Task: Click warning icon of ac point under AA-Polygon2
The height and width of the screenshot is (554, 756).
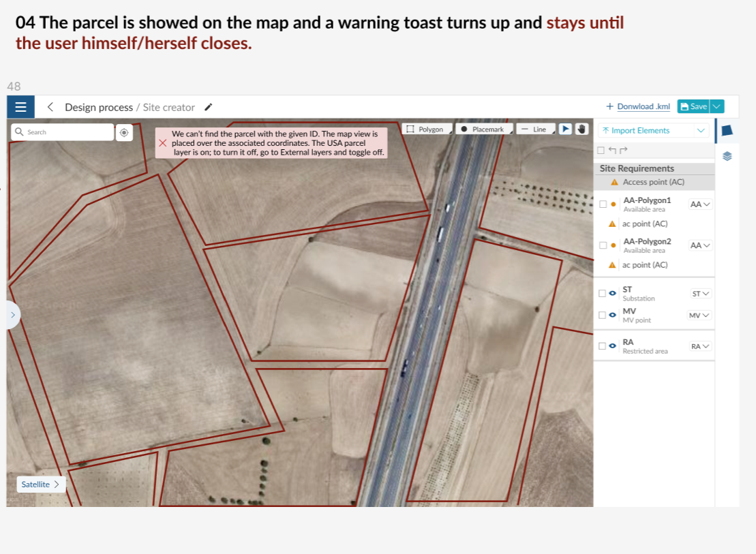Action: pos(612,265)
